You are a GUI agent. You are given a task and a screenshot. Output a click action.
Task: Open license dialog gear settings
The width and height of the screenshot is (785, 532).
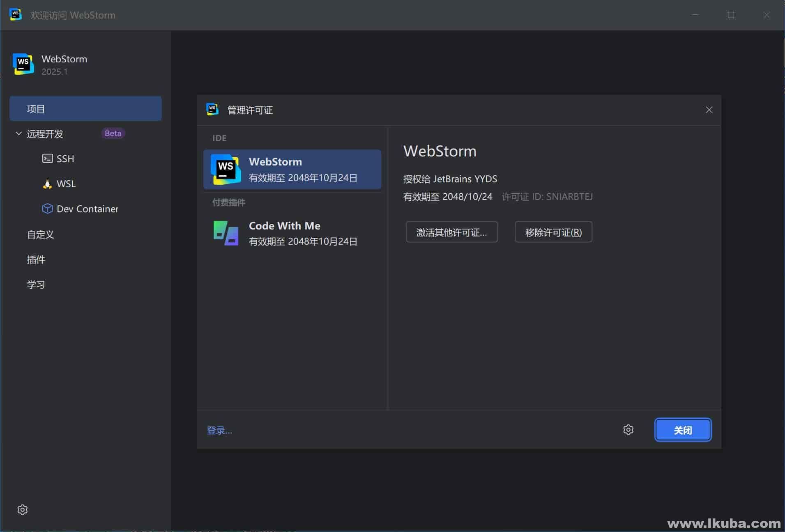click(628, 430)
